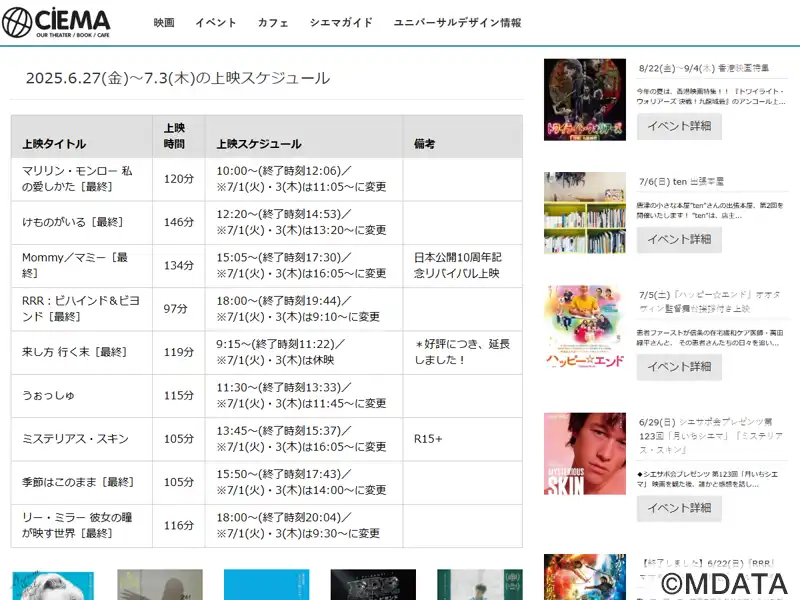Open the シエマガイド menu
This screenshot has height=600, width=800.
point(341,22)
